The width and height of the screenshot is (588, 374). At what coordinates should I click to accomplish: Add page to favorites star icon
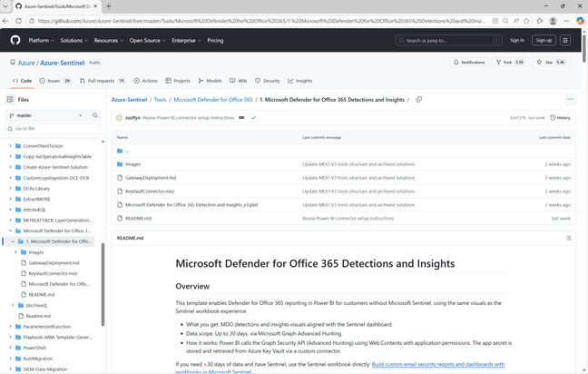(527, 21)
